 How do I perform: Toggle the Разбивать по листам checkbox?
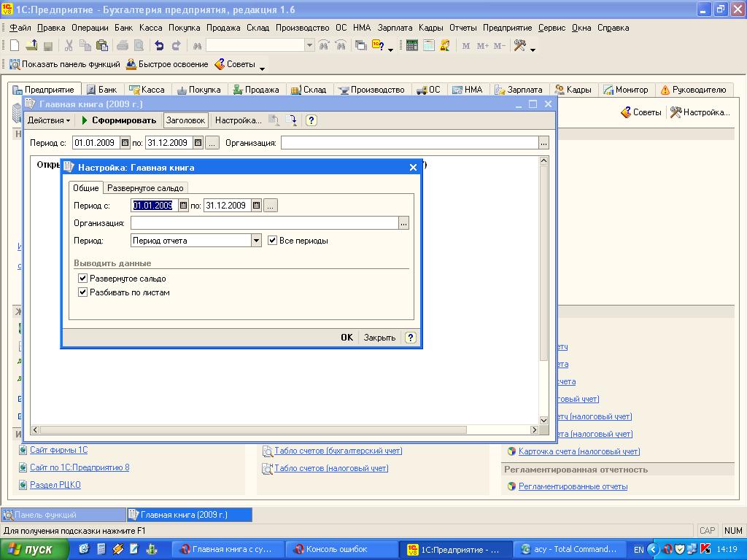[83, 292]
